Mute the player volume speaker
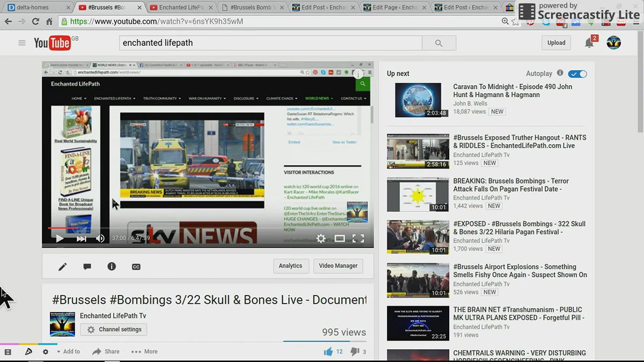 click(x=100, y=239)
